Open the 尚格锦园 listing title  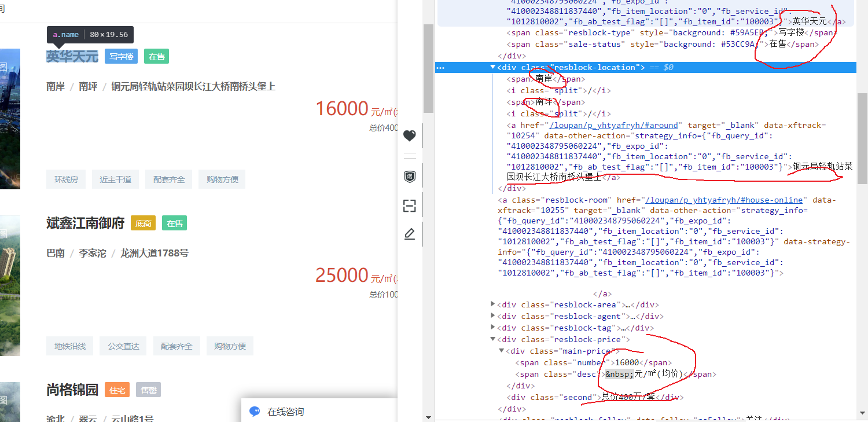[72, 390]
